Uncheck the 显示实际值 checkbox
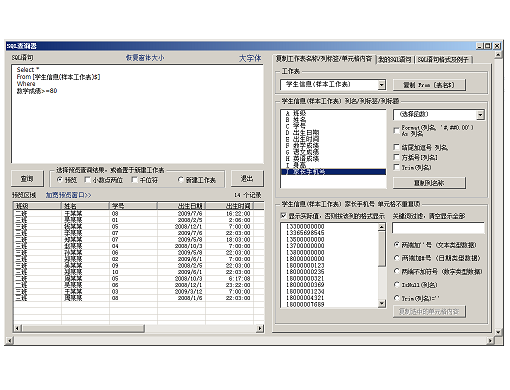This screenshot has height=390, width=510. tap(284, 216)
